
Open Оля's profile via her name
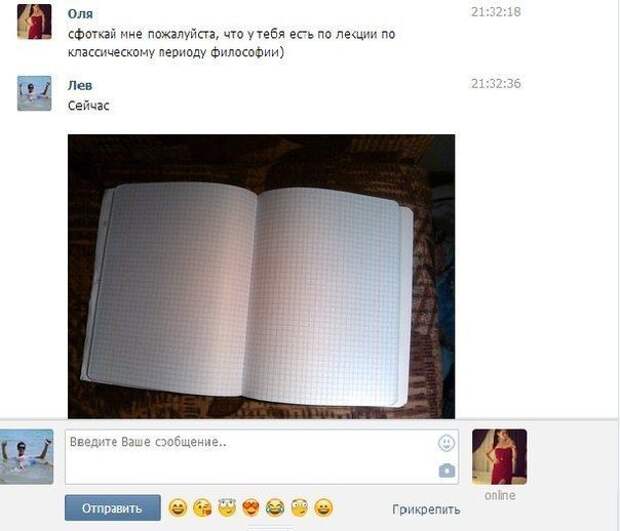pyautogui.click(x=80, y=14)
